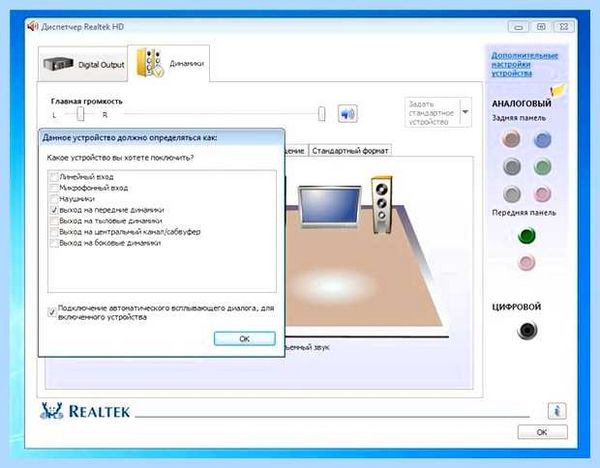Click the gray left middle rear jack
The height and width of the screenshot is (468, 600).
click(511, 166)
